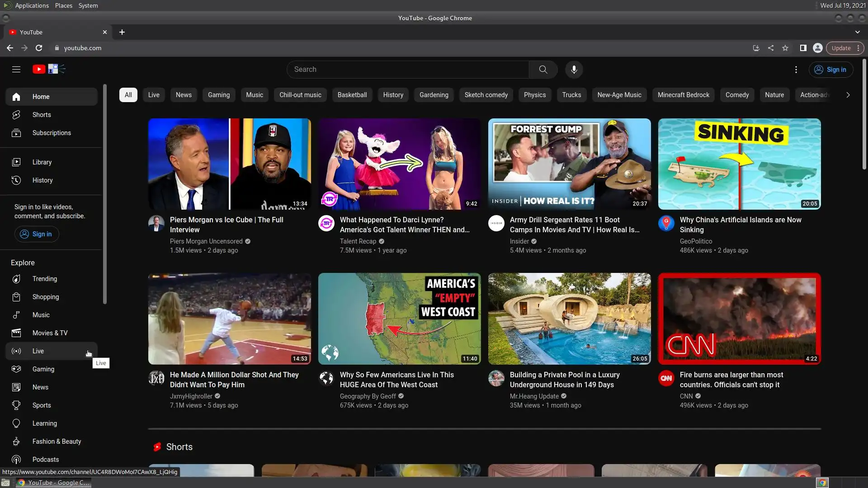Image resolution: width=868 pixels, height=488 pixels.
Task: Open Piers Morgan Uncensored channel link
Action: [x=206, y=241]
